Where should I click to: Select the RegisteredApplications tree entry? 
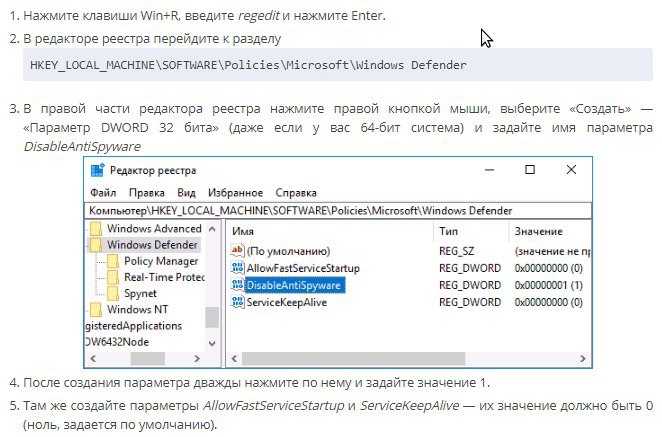coord(134,326)
